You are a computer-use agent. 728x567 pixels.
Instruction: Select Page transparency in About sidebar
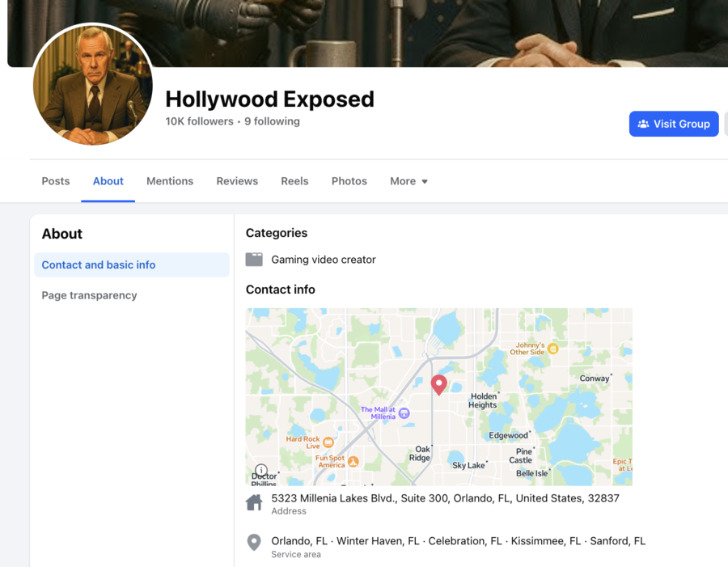tap(89, 295)
